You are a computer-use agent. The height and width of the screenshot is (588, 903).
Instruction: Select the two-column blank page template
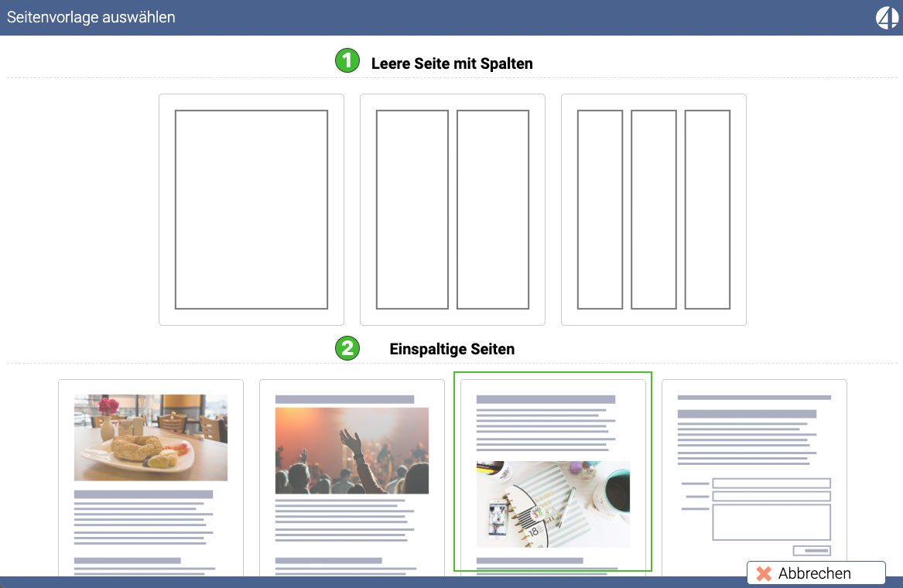(452, 210)
